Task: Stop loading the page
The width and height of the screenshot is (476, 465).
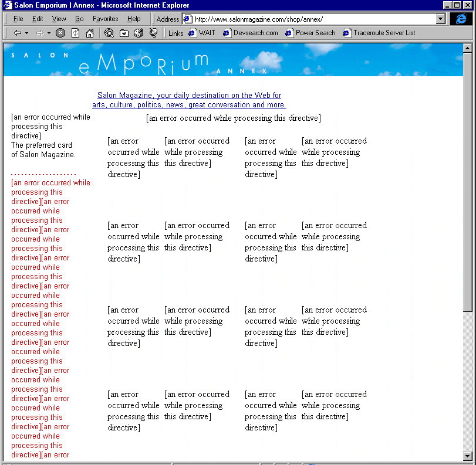Action: click(x=60, y=33)
